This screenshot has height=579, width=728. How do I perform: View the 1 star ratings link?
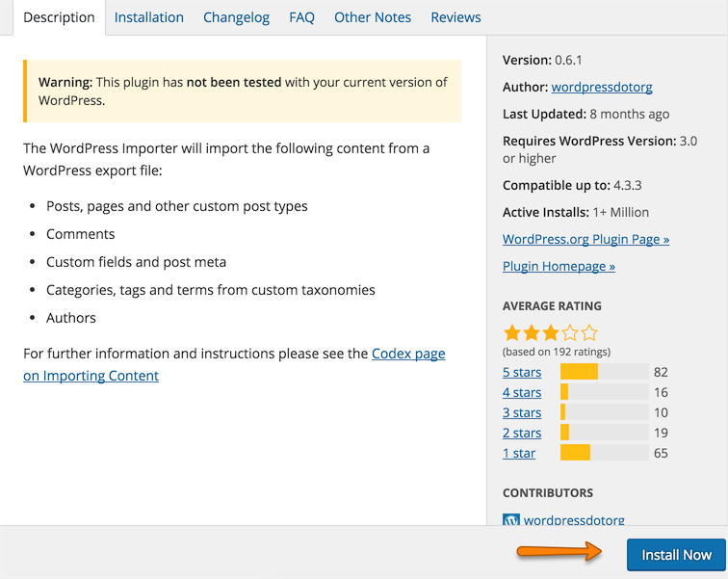519,453
